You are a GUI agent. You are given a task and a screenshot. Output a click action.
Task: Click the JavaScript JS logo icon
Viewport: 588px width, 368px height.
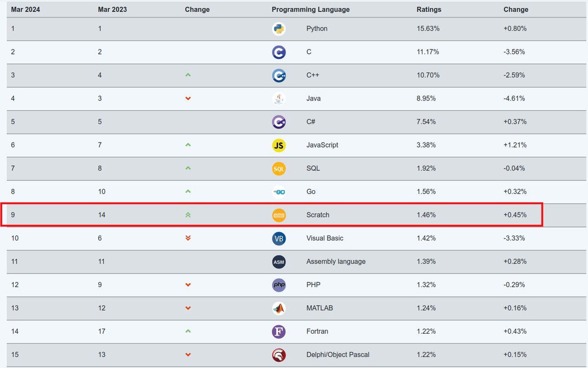point(279,145)
